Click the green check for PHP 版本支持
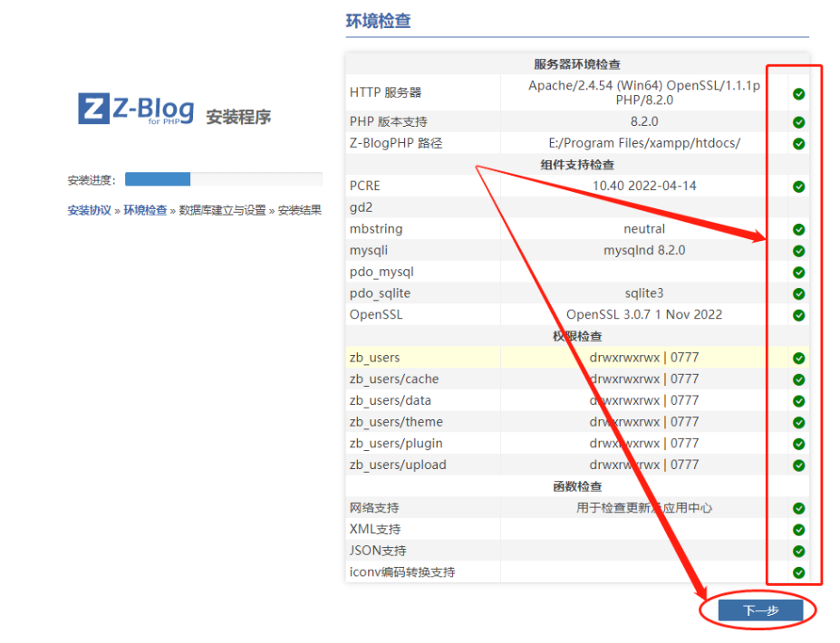This screenshot has width=840, height=643. coord(798,122)
